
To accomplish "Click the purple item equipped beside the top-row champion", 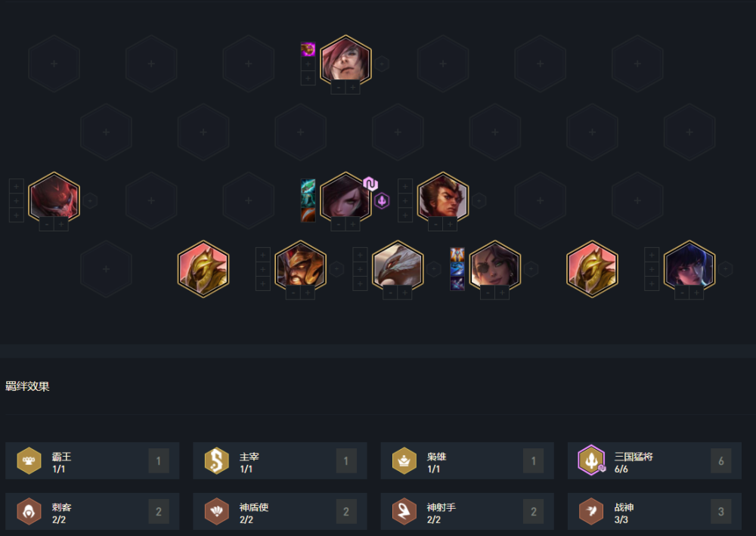I will coord(308,49).
